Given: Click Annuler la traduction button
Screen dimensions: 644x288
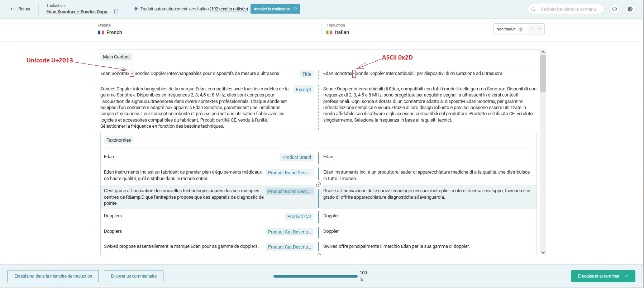Looking at the screenshot, I should [x=275, y=9].
